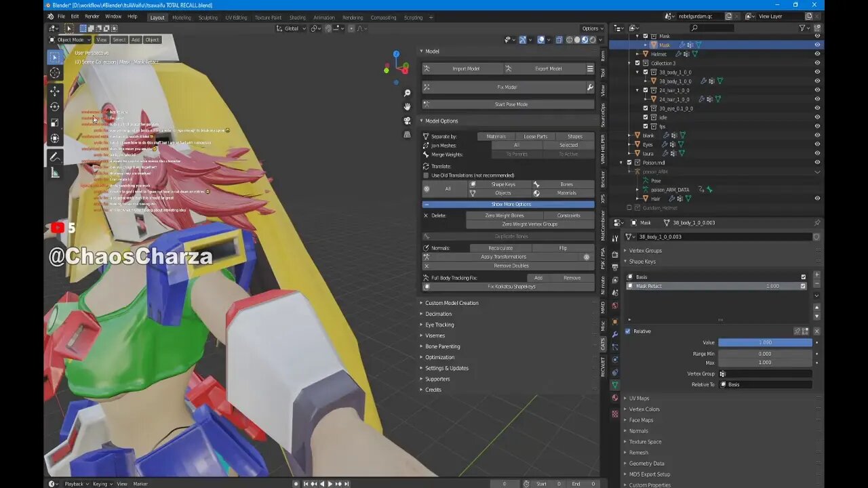Click the Range Min value field
Image resolution: width=868 pixels, height=488 pixels.
click(765, 354)
